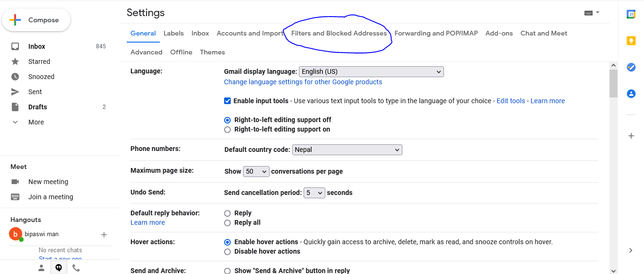Click the Starred label text
The image size is (644, 274).
click(x=39, y=62)
